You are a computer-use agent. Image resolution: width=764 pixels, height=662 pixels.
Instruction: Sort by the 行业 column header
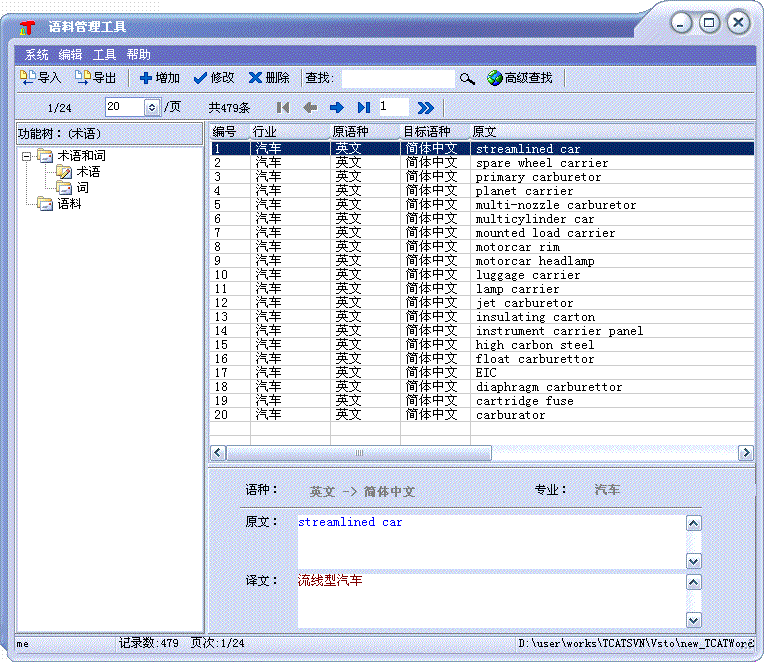290,132
